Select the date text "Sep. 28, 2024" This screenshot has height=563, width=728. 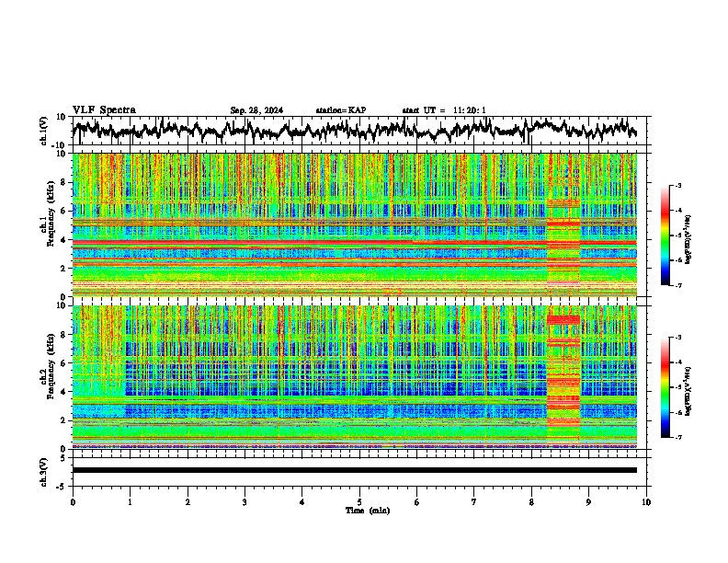pos(256,110)
